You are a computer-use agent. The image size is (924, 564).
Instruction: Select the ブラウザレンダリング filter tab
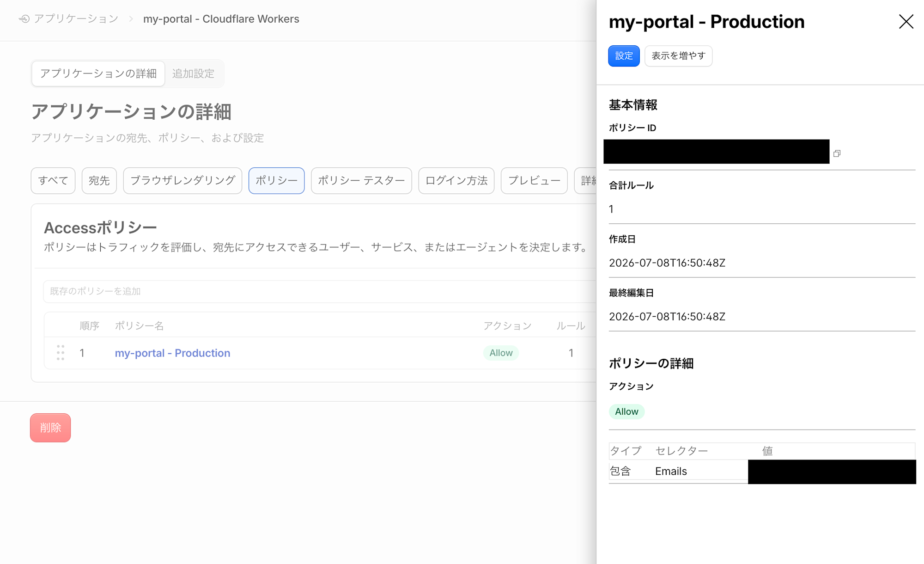click(x=182, y=180)
